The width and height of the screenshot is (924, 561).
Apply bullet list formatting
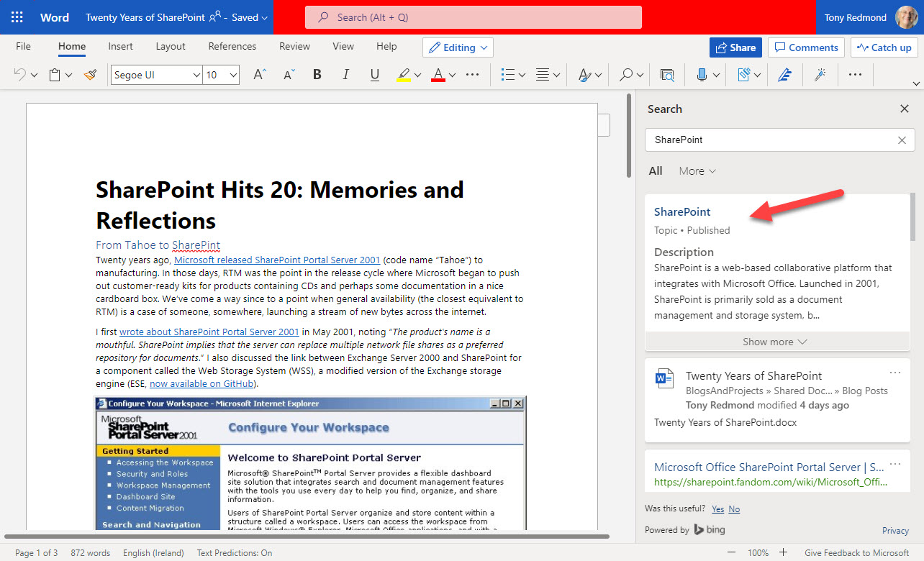[509, 74]
